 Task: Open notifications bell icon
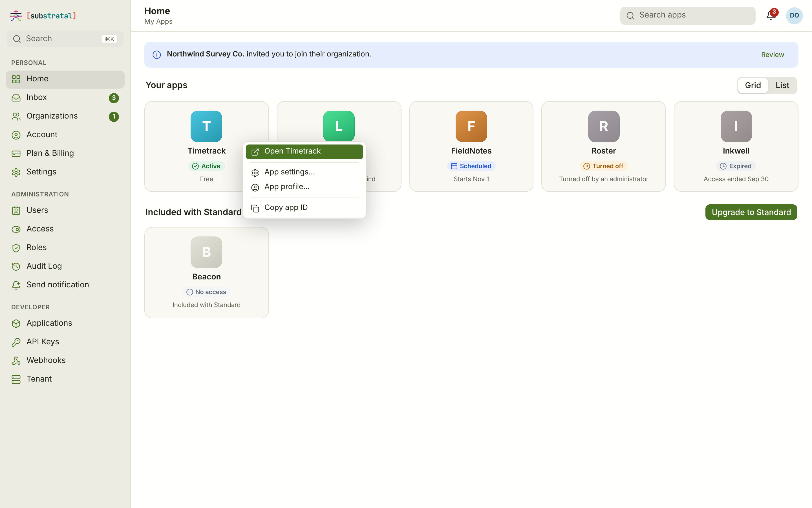(x=771, y=16)
